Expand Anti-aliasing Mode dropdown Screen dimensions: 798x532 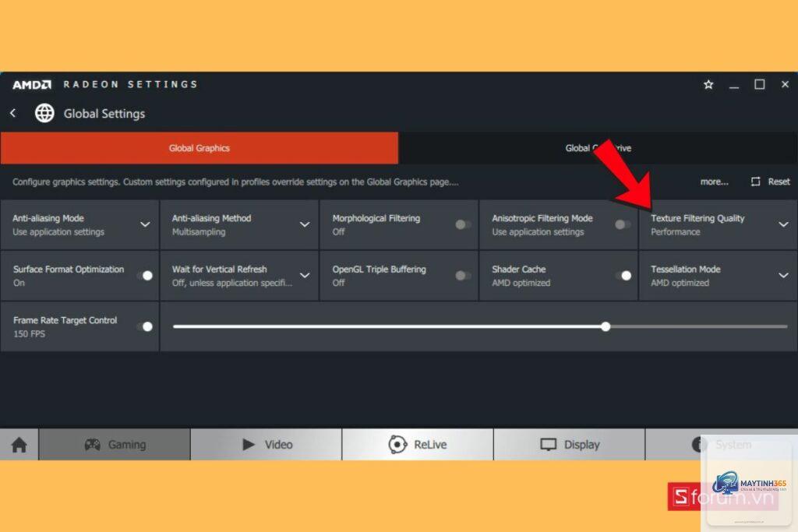tap(145, 224)
